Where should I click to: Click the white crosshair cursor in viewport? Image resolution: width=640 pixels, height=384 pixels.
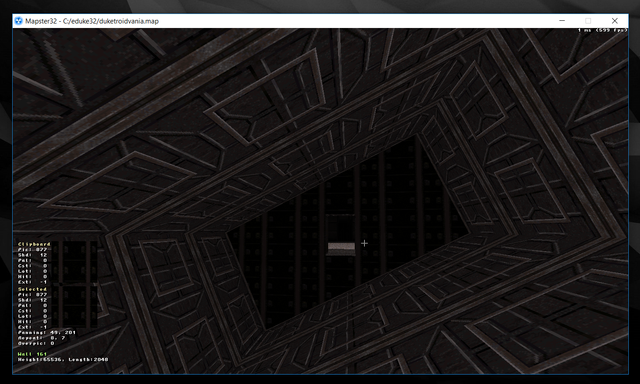[x=364, y=243]
